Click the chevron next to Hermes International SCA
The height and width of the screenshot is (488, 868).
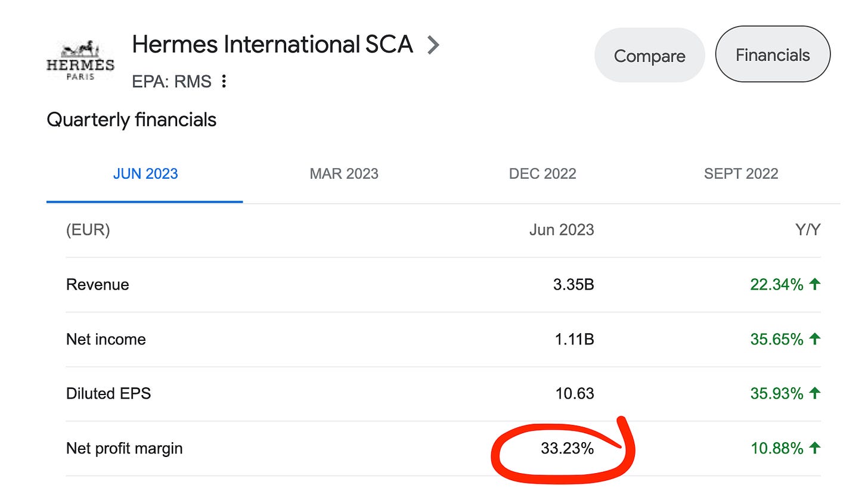click(434, 45)
